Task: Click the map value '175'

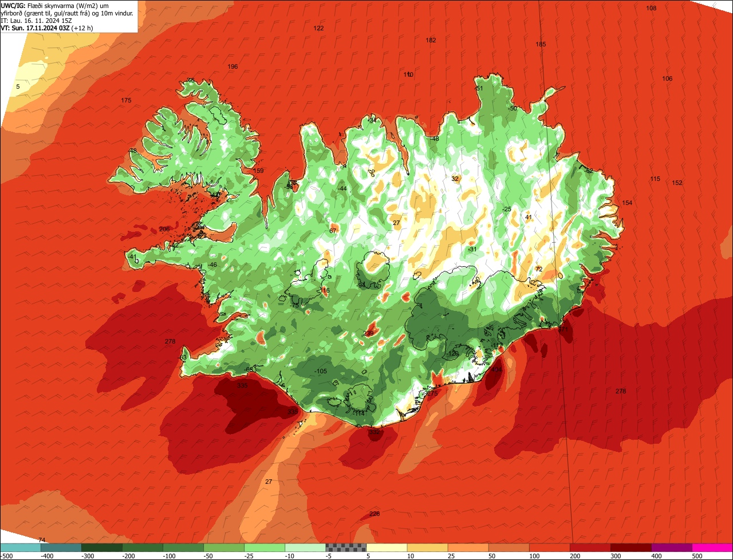Action: click(x=126, y=100)
